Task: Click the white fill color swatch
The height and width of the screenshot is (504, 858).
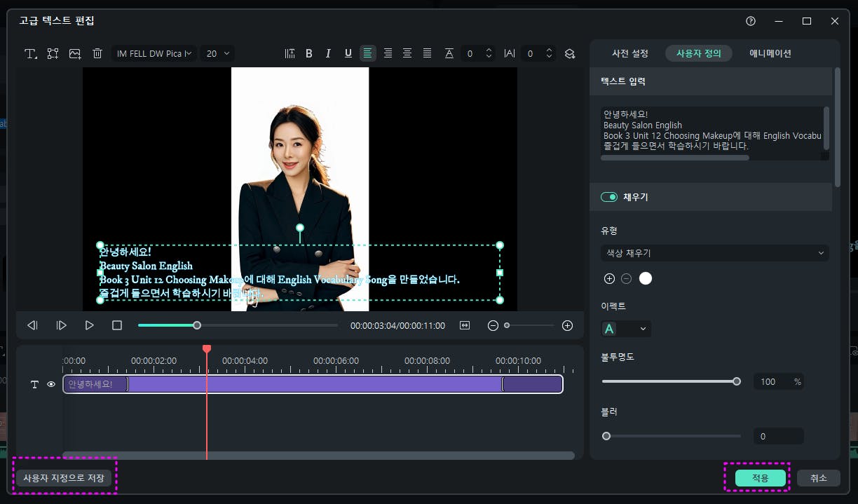Action: click(646, 279)
